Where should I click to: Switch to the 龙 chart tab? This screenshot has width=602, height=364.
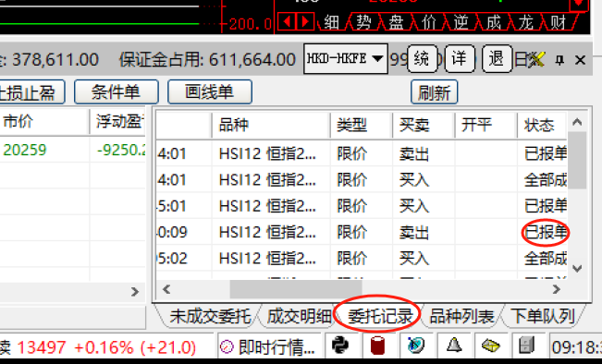(525, 22)
